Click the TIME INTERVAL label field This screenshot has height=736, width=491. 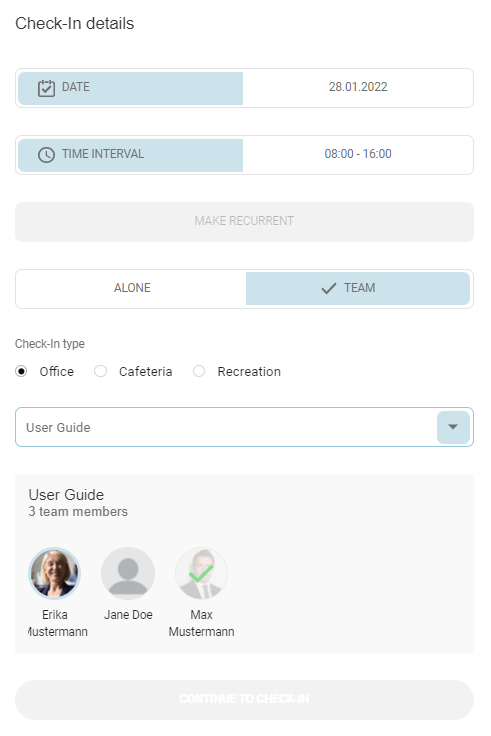coord(130,155)
